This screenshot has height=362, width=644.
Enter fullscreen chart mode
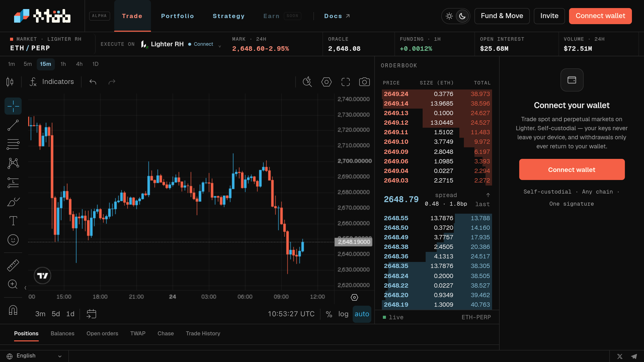(x=345, y=82)
